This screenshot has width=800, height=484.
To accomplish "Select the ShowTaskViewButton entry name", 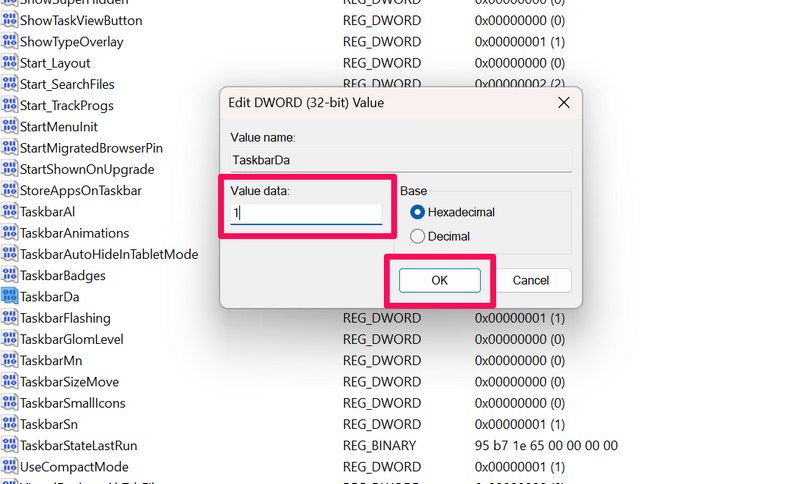I will (81, 20).
